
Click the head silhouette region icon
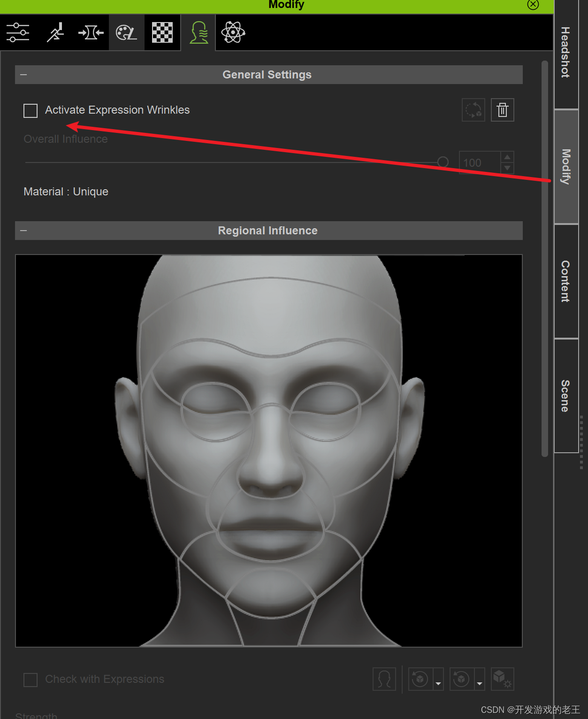[384, 679]
